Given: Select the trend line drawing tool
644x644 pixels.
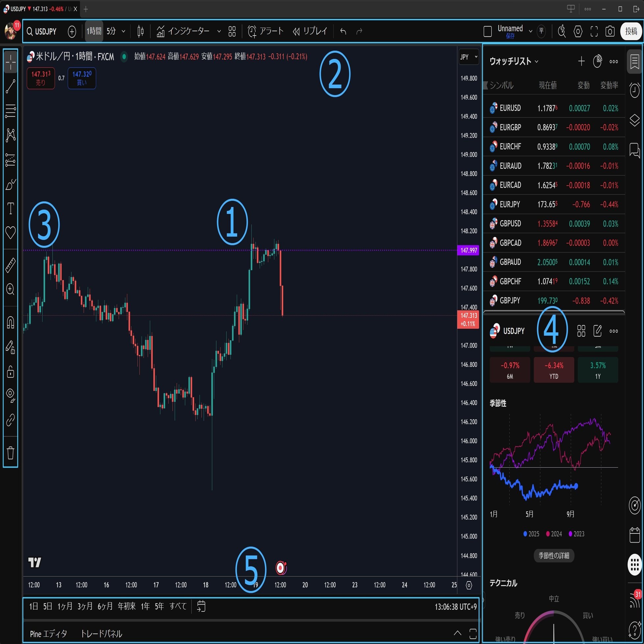Looking at the screenshot, I should tap(10, 86).
